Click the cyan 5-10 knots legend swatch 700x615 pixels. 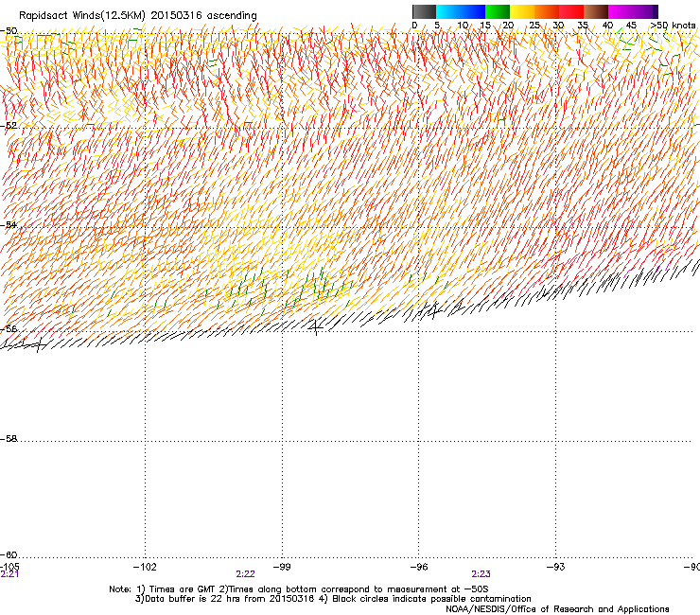pyautogui.click(x=448, y=11)
